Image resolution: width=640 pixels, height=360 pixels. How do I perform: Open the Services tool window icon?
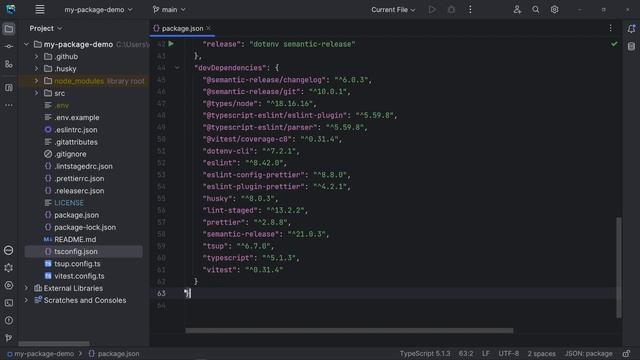(9, 285)
